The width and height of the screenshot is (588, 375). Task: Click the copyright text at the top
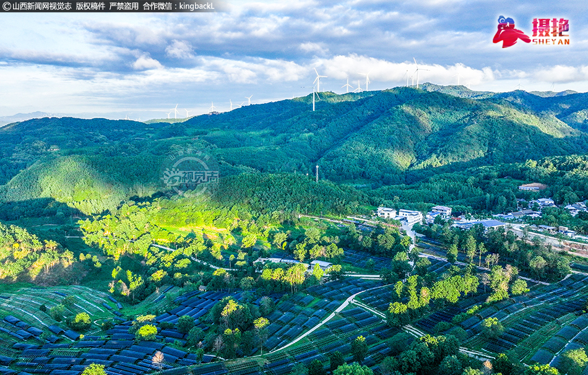tap(108, 6)
